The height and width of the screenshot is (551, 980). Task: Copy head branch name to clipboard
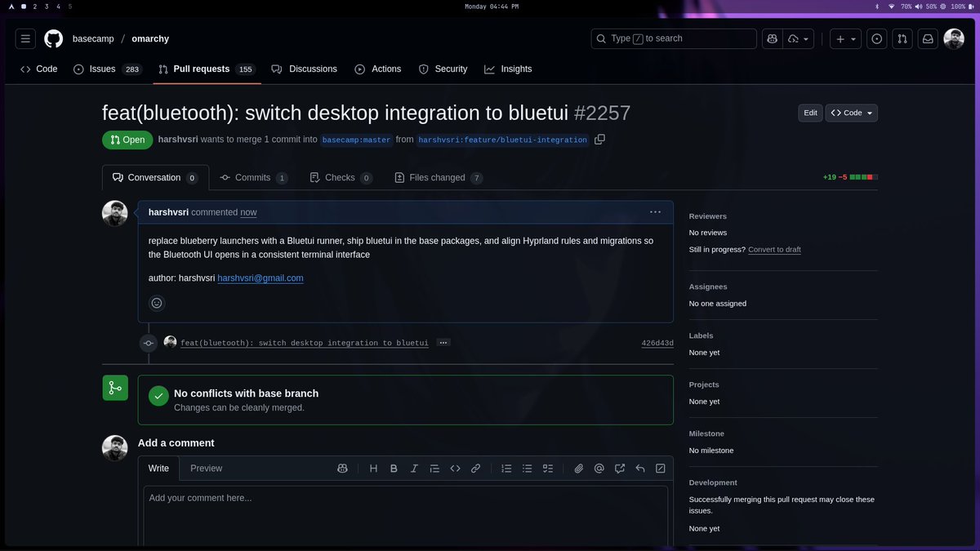pyautogui.click(x=599, y=140)
